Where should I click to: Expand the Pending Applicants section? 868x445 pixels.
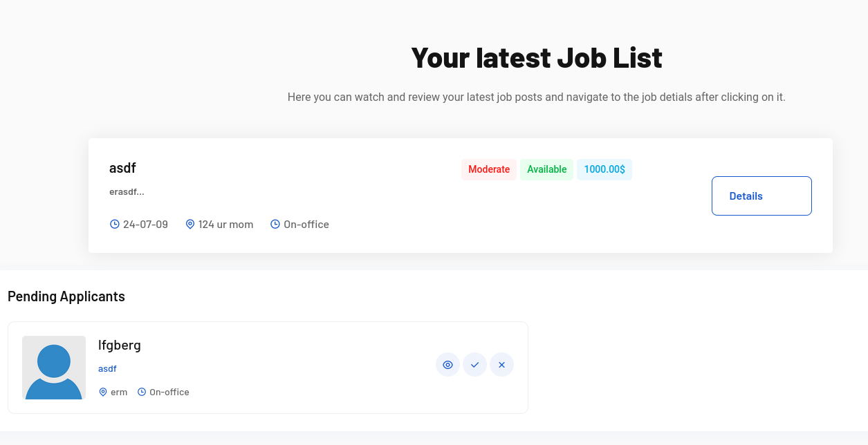pyautogui.click(x=66, y=296)
